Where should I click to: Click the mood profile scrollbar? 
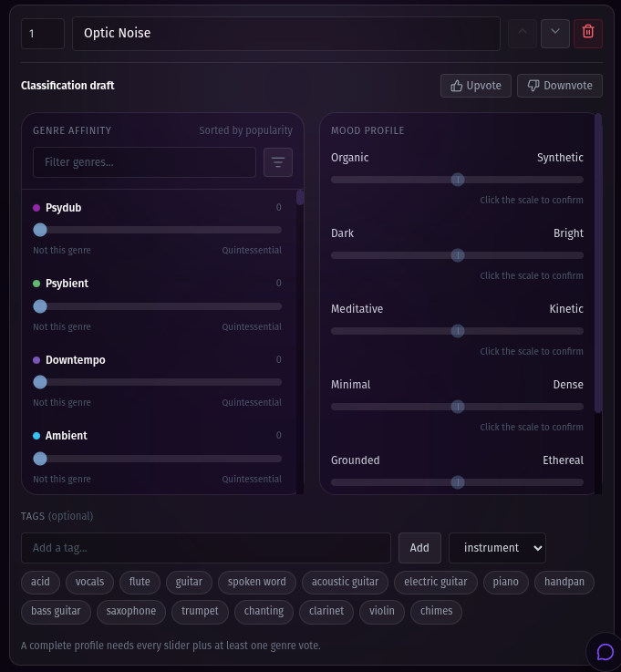pyautogui.click(x=598, y=264)
